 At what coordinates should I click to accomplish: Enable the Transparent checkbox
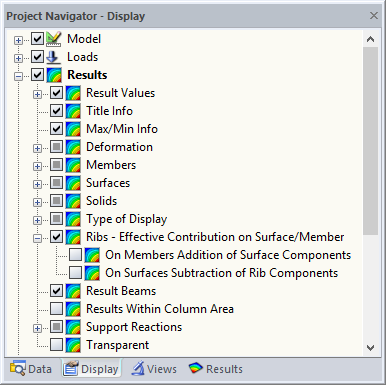tap(56, 345)
